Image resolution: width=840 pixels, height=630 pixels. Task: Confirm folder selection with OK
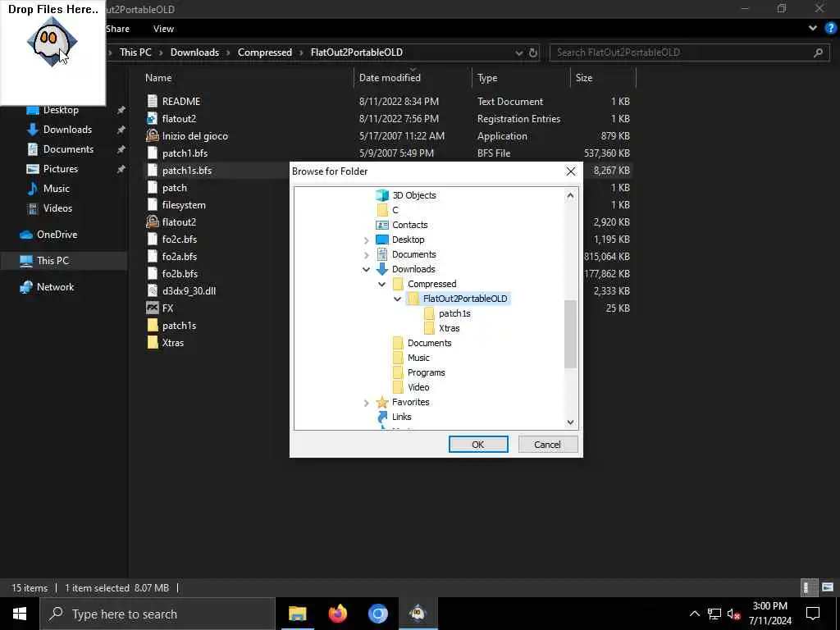pyautogui.click(x=478, y=444)
